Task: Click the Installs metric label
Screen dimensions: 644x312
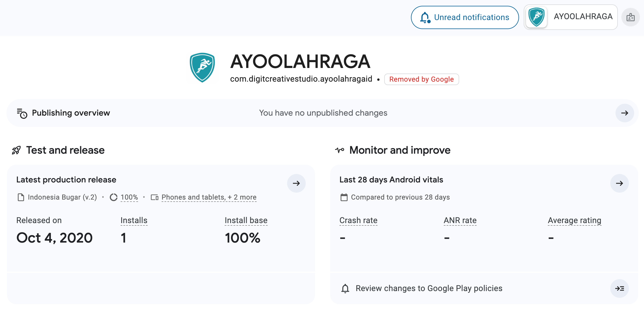Action: 134,220
